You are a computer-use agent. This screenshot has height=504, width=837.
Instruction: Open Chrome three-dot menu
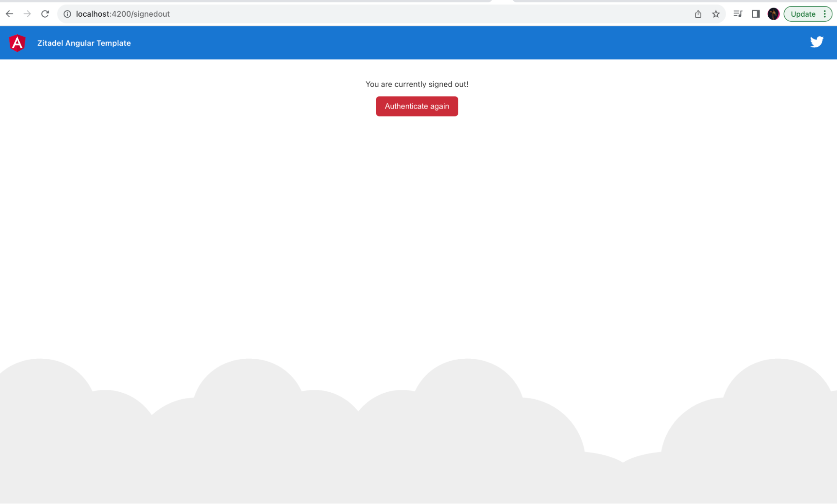(825, 14)
